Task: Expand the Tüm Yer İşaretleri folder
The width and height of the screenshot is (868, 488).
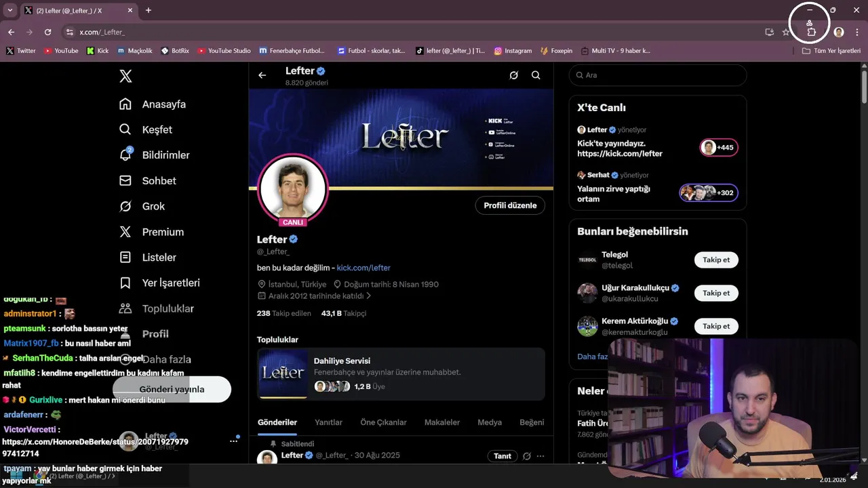Action: coord(831,51)
